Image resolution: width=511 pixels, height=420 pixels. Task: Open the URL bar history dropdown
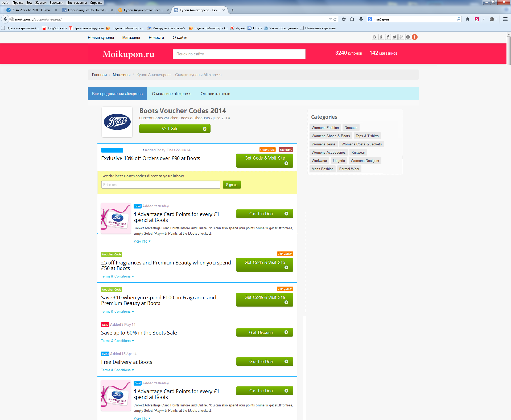tap(330, 19)
